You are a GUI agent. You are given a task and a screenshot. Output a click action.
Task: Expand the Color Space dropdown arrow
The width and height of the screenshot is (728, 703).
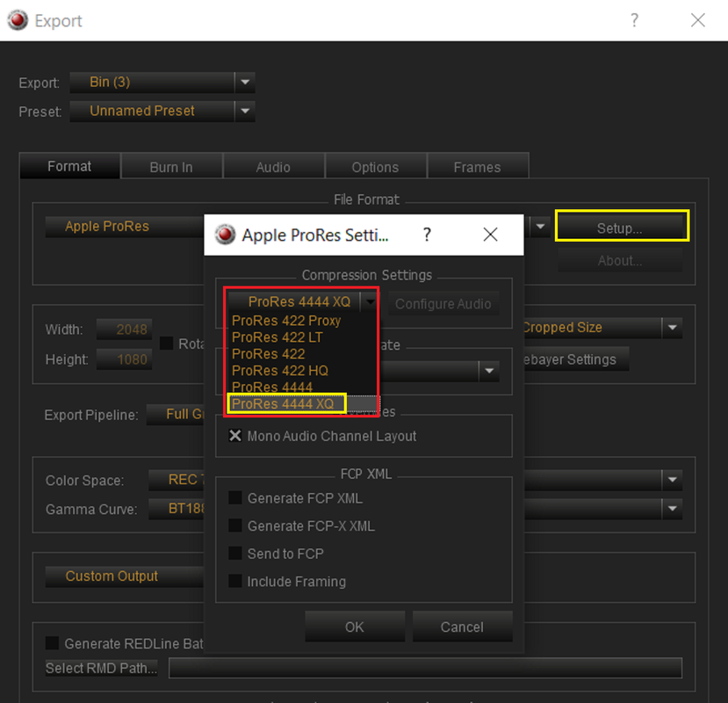672,480
